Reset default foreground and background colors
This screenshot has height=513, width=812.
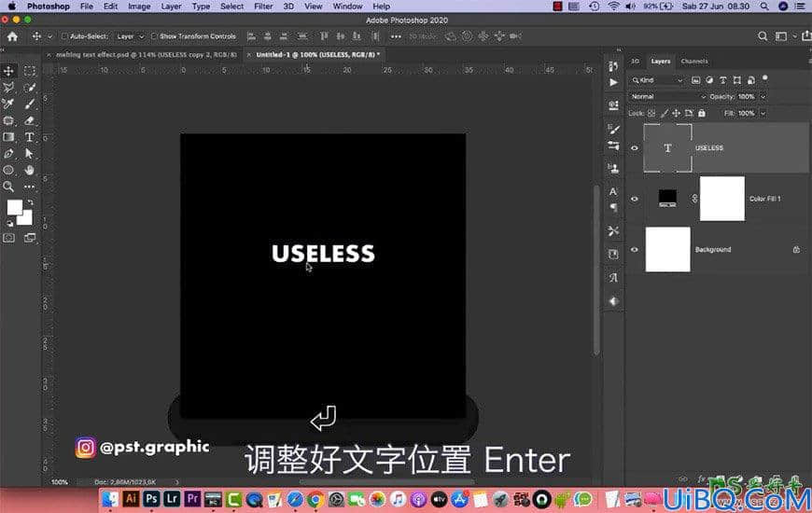coord(9,223)
